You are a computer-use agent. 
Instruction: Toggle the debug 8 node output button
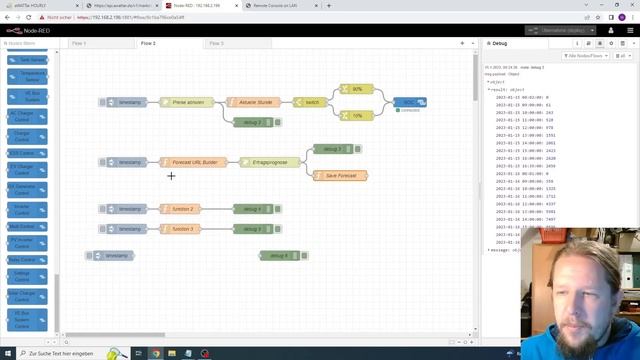point(304,256)
